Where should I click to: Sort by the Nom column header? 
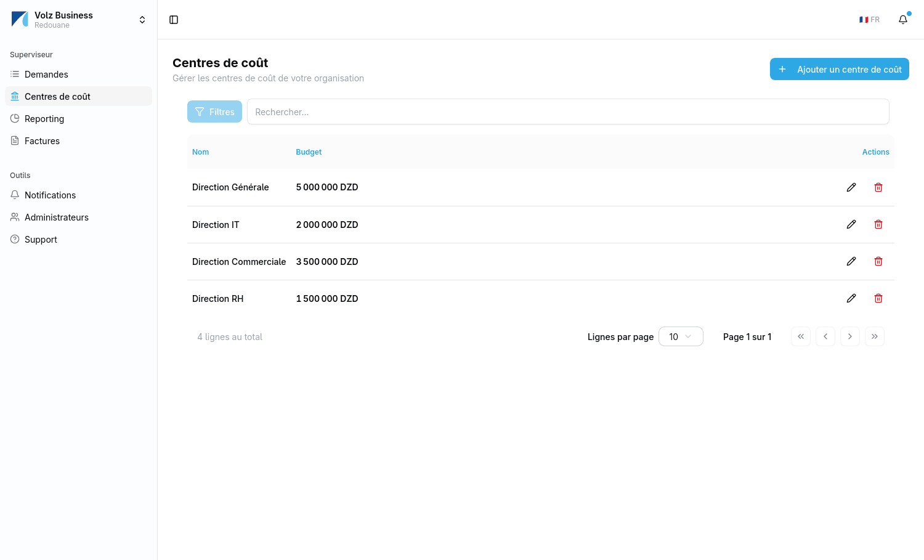tap(200, 152)
